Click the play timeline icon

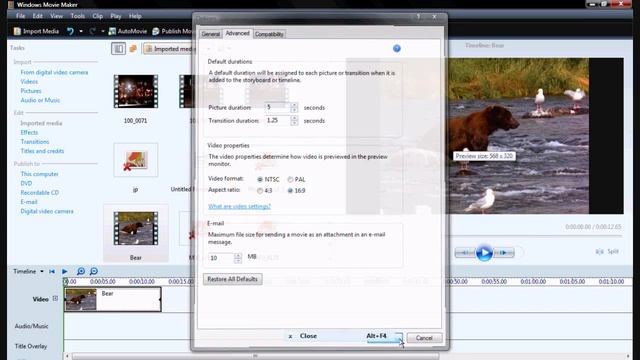pyautogui.click(x=64, y=271)
